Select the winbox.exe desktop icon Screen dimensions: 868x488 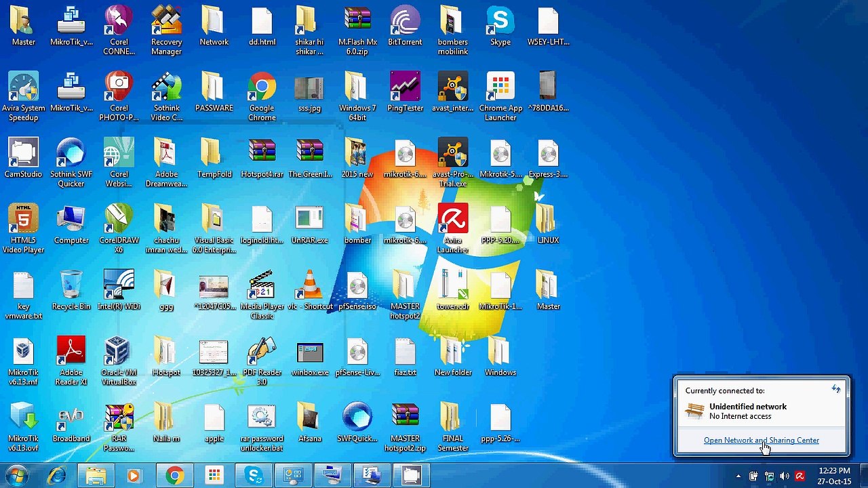coord(310,359)
